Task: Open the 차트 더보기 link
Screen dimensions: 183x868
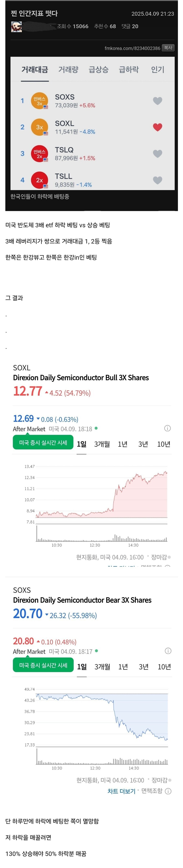Action: (121, 791)
